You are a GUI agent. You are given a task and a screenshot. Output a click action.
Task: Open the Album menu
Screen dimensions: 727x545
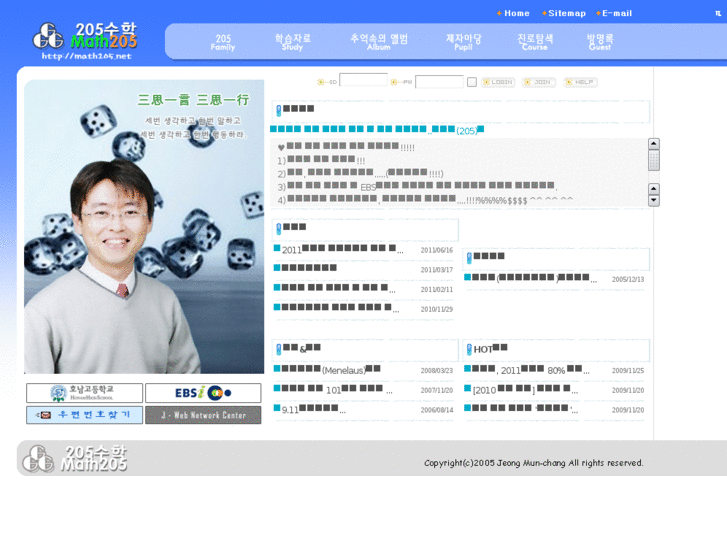379,42
